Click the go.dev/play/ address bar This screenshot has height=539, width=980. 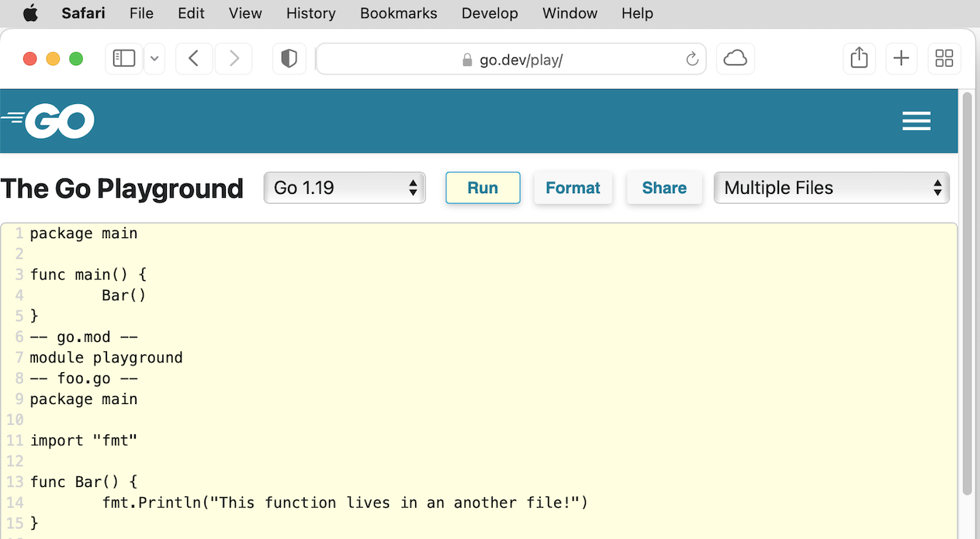click(511, 59)
